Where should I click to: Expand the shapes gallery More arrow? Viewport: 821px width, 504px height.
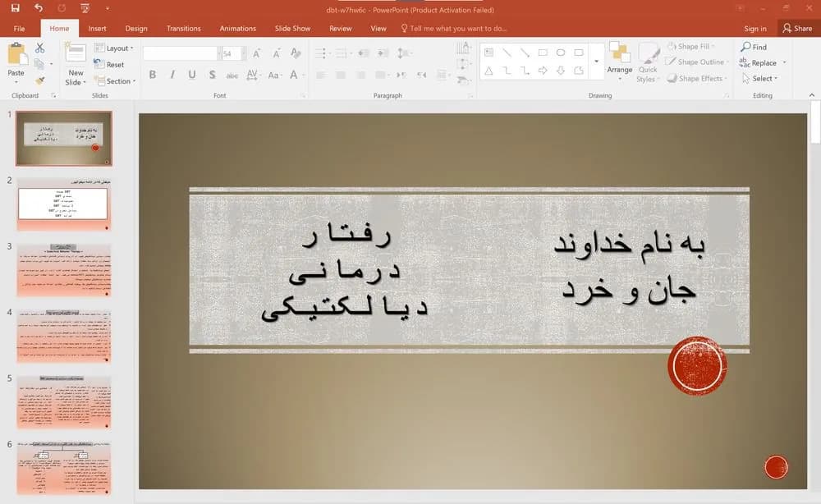[596, 62]
